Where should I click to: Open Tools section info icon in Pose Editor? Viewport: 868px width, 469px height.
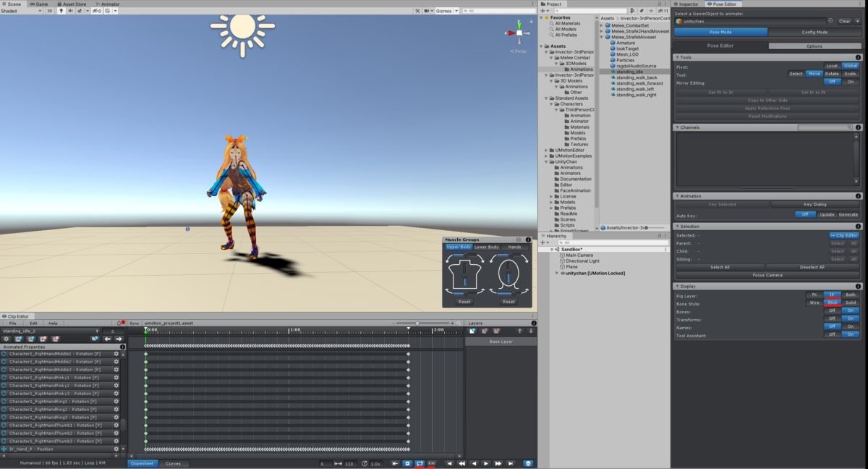point(859,57)
